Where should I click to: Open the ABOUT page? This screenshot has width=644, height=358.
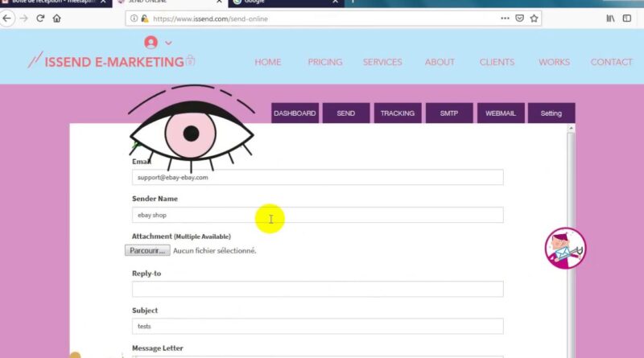[440, 62]
